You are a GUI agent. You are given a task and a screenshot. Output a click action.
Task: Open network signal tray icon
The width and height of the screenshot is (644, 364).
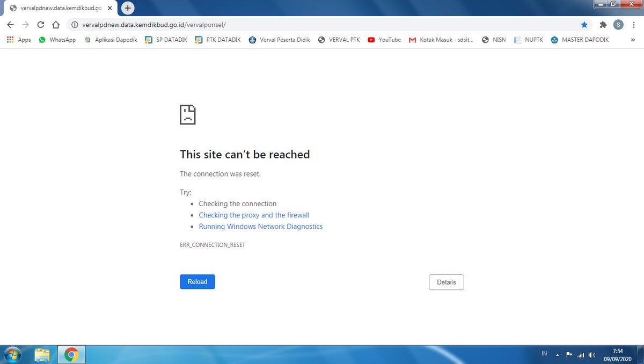[x=580, y=355]
